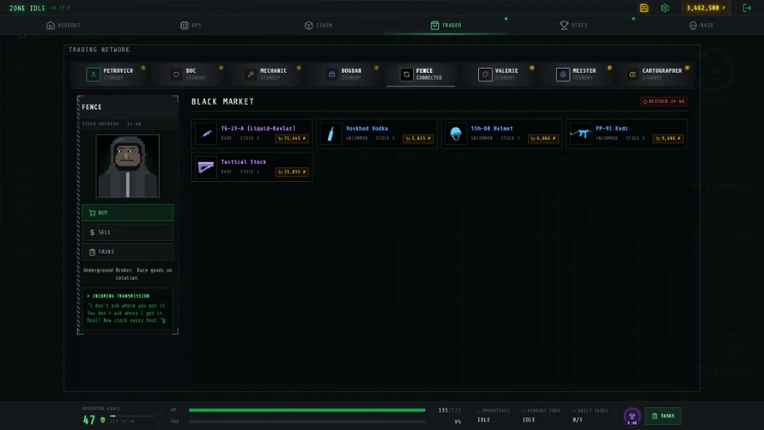Select the Meister trader tab

576,74
